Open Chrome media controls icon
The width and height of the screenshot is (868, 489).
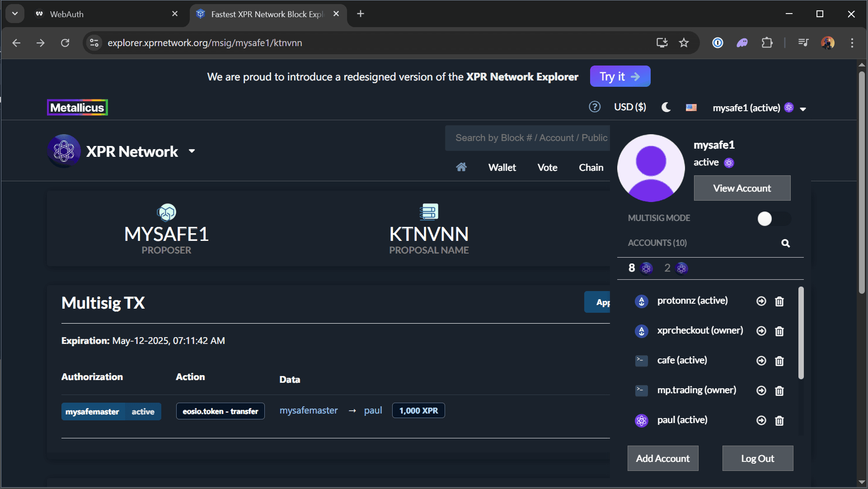pyautogui.click(x=803, y=42)
